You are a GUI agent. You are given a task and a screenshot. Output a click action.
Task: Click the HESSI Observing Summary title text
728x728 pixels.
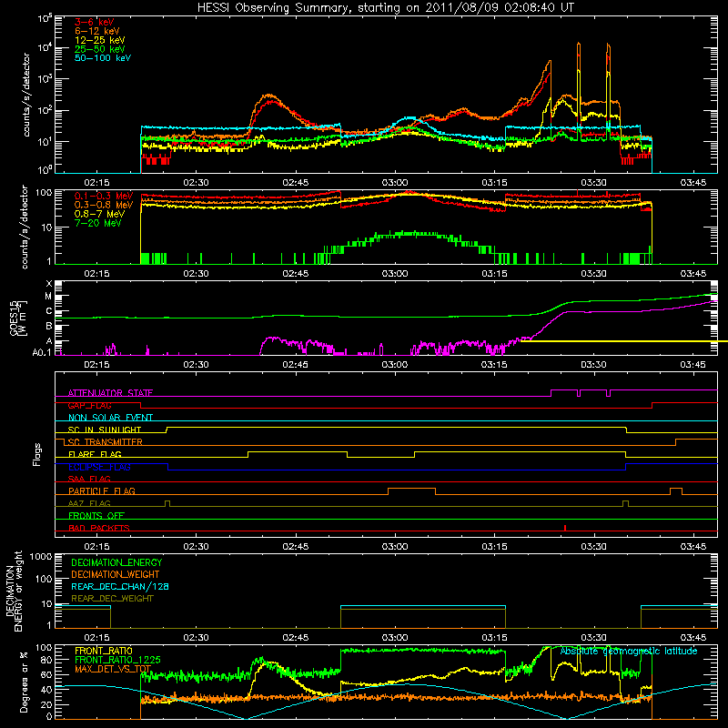click(385, 8)
